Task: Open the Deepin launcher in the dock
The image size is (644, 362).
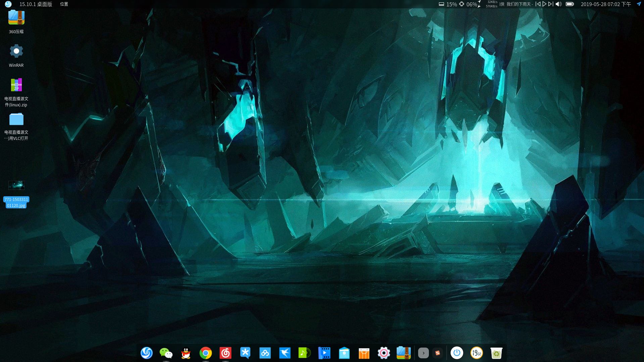Action: 146,353
